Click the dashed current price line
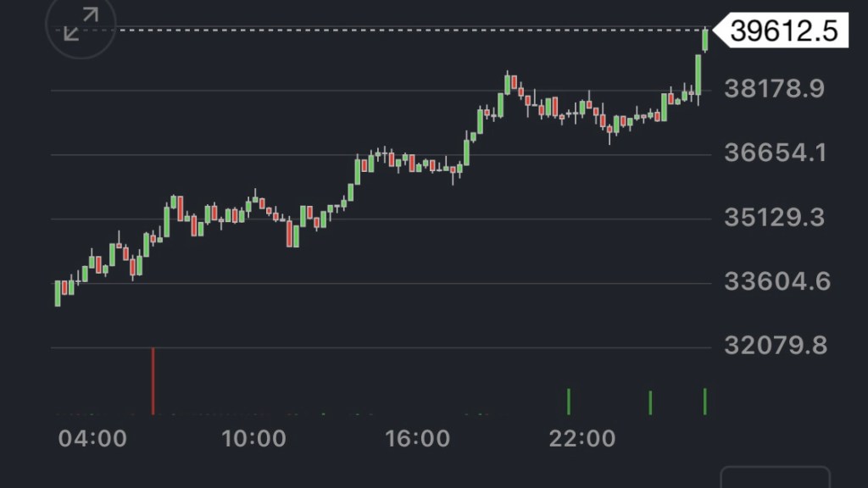 (381, 30)
